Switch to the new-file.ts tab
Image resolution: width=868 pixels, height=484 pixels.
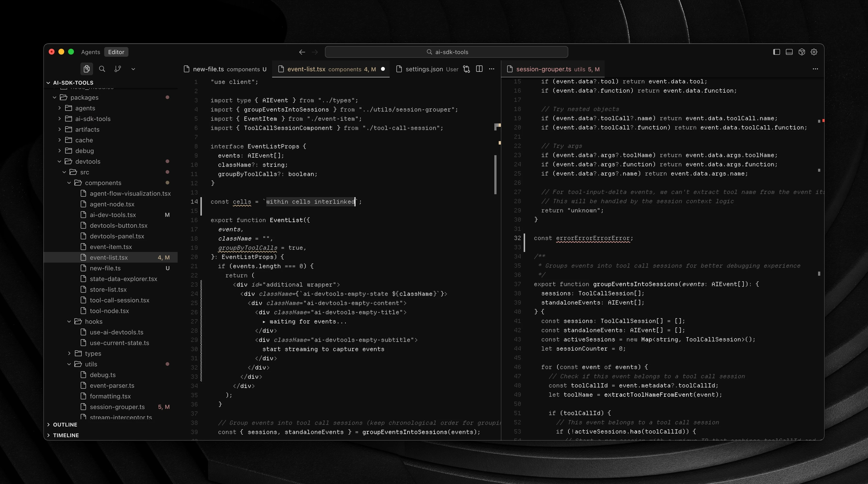[x=208, y=69]
